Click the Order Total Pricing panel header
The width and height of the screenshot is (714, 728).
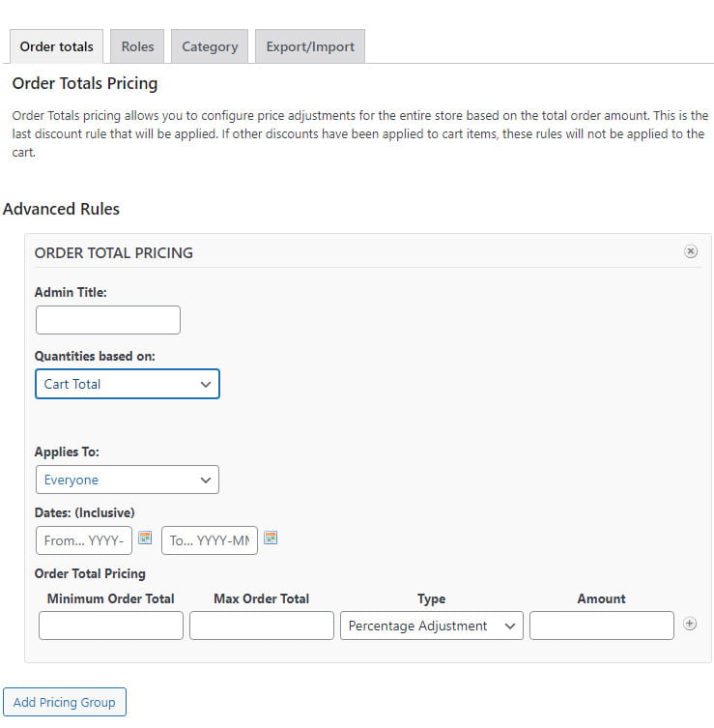(x=114, y=252)
